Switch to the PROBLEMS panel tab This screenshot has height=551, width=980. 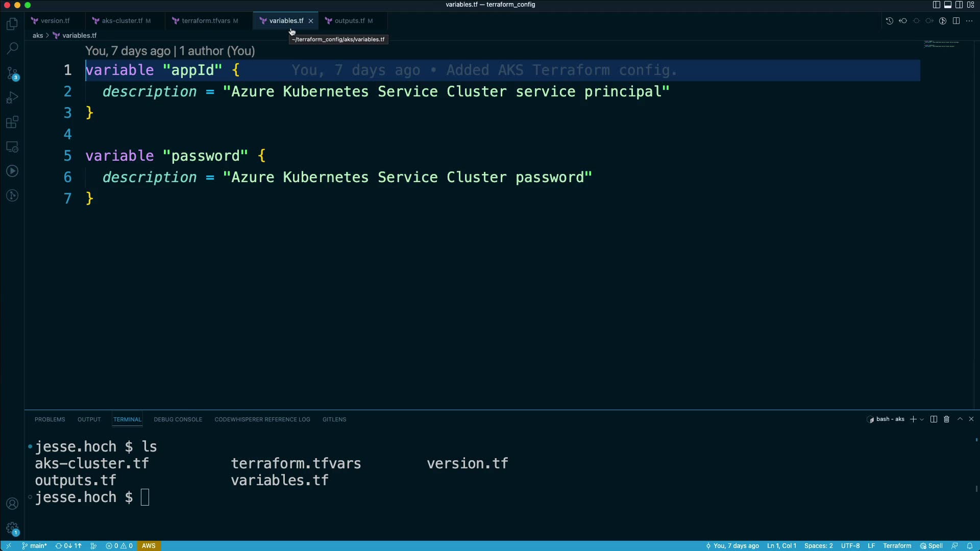point(50,419)
